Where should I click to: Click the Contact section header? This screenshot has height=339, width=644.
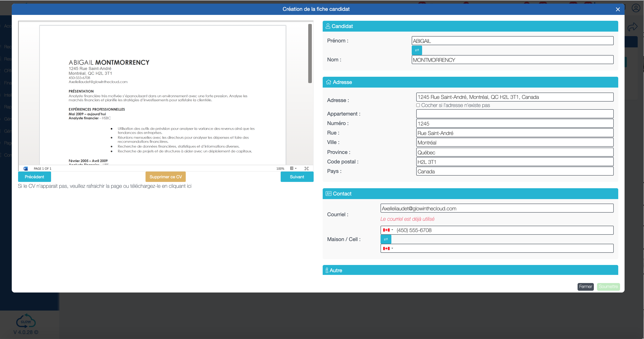pos(470,194)
